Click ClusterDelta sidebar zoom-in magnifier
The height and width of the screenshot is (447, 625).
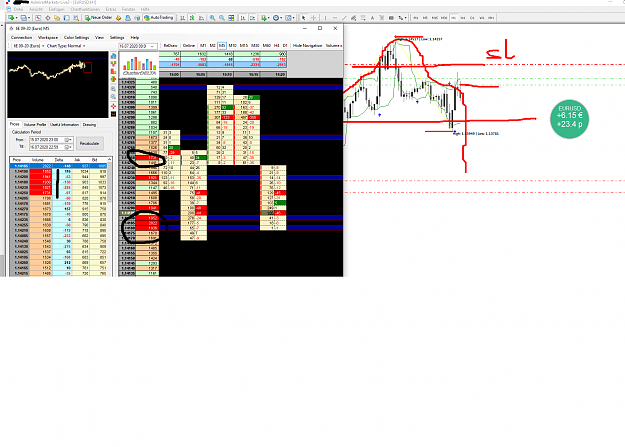113,89
